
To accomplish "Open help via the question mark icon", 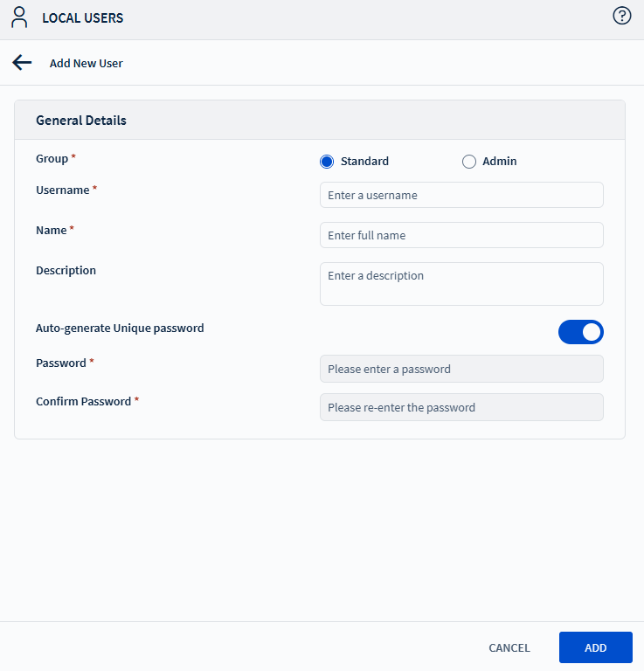I will tap(622, 16).
